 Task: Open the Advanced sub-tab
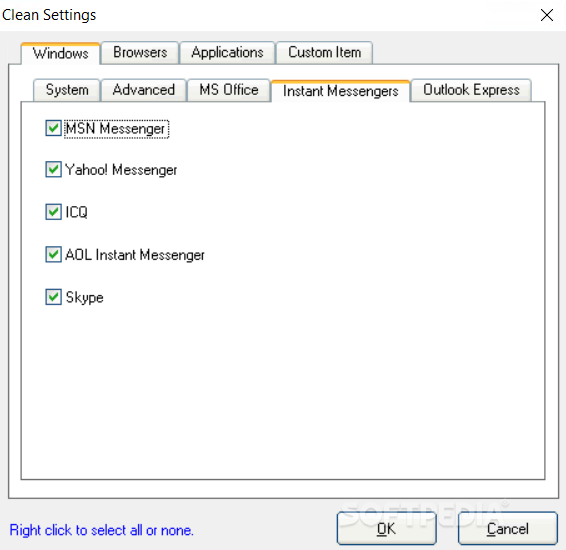tap(144, 90)
